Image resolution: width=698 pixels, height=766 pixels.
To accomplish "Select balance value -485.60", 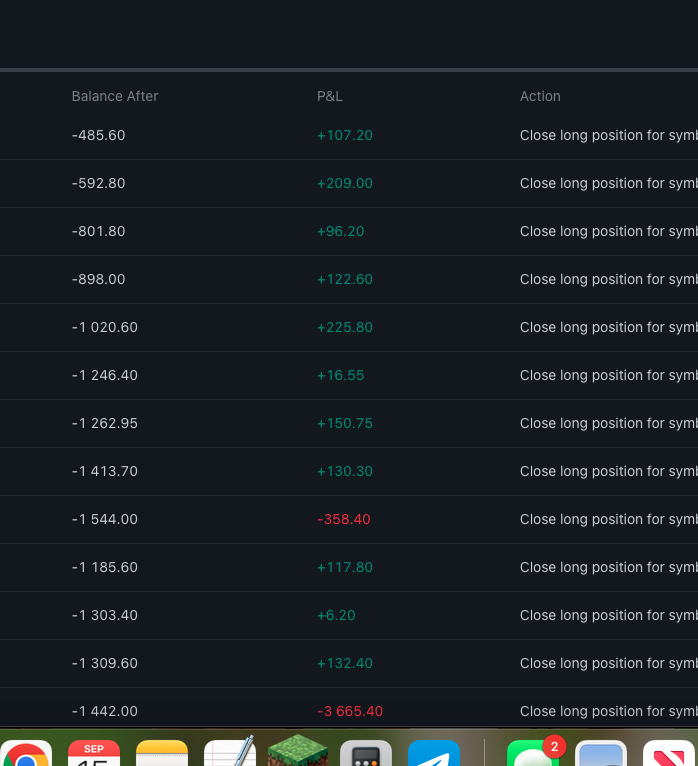I will pyautogui.click(x=99, y=135).
